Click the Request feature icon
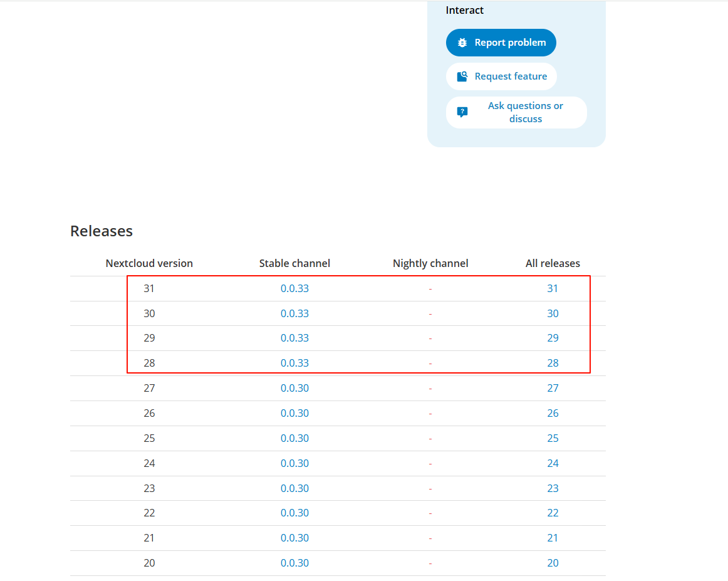 [462, 76]
